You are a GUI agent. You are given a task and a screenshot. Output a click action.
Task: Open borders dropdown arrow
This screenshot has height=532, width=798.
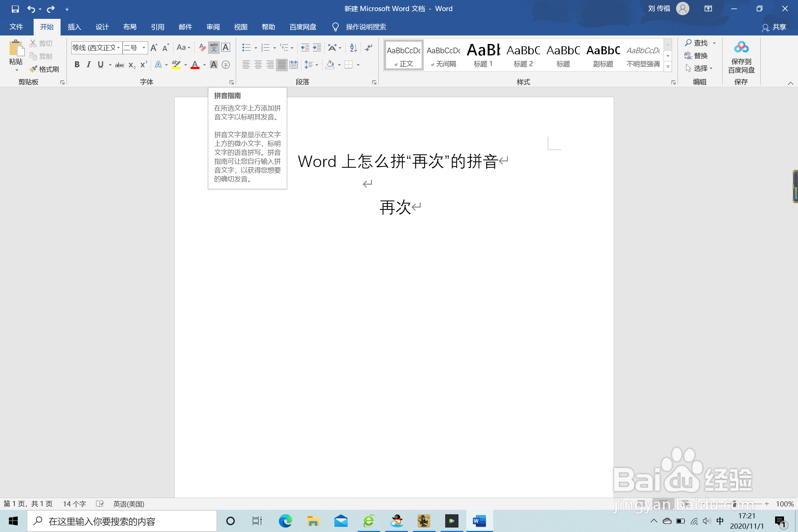pos(358,65)
